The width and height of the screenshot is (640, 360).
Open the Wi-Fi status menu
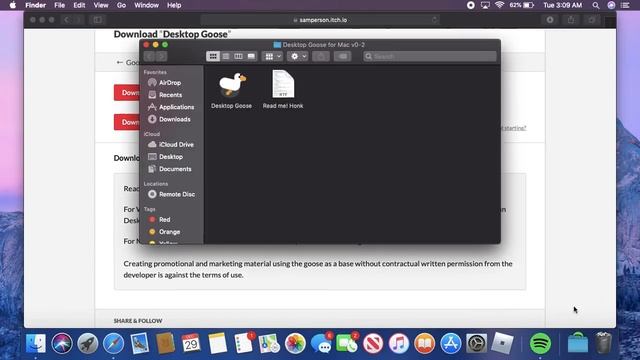coord(499,5)
